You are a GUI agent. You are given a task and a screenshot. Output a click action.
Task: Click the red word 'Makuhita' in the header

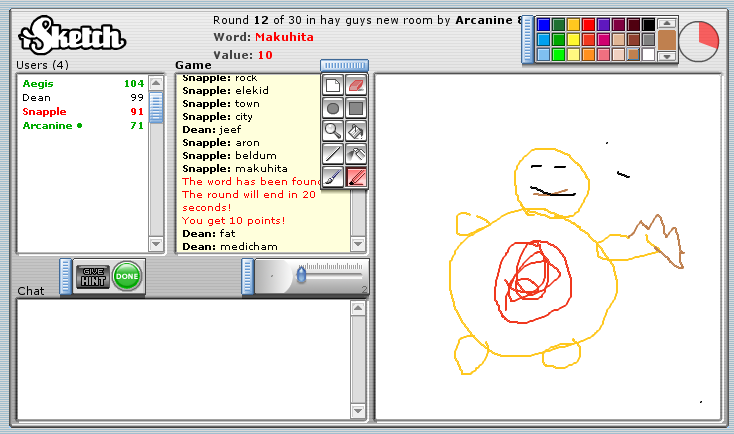pyautogui.click(x=285, y=37)
